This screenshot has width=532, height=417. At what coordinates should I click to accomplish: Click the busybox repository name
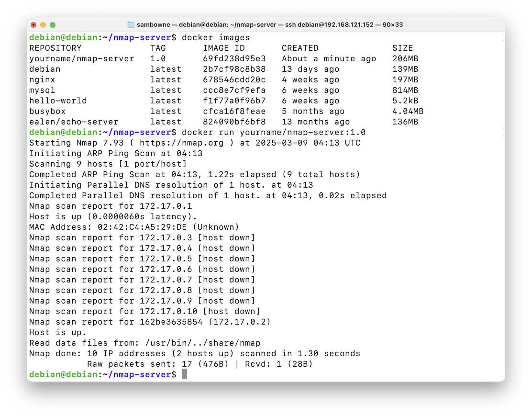[x=47, y=111]
